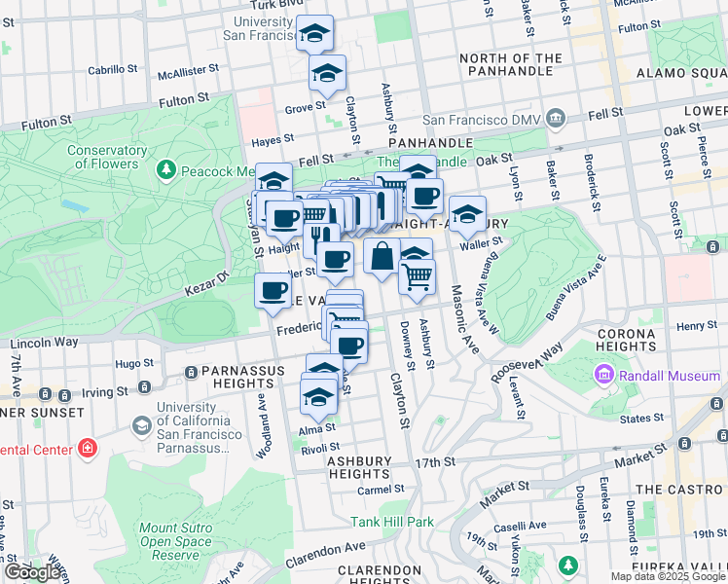
Task: Click the Buena Vista Ave E label
Action: [x=576, y=287]
